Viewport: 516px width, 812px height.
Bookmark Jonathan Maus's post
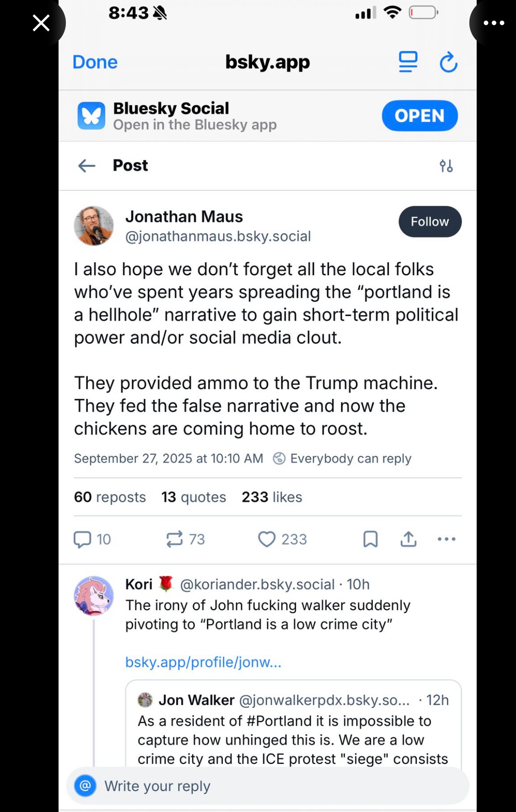(x=370, y=539)
